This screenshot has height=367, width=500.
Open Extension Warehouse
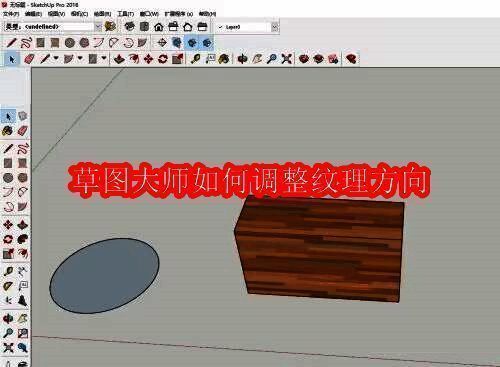click(x=319, y=59)
